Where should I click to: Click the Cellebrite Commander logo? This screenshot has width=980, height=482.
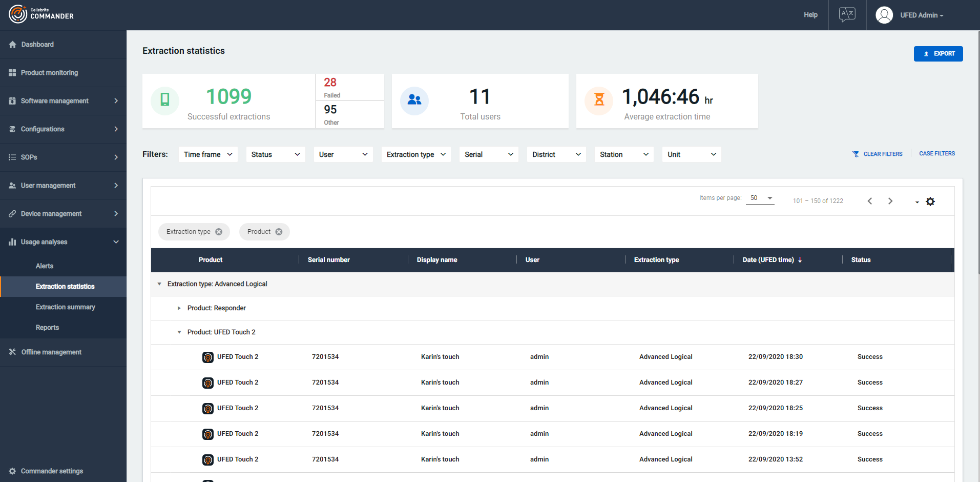pyautogui.click(x=41, y=14)
